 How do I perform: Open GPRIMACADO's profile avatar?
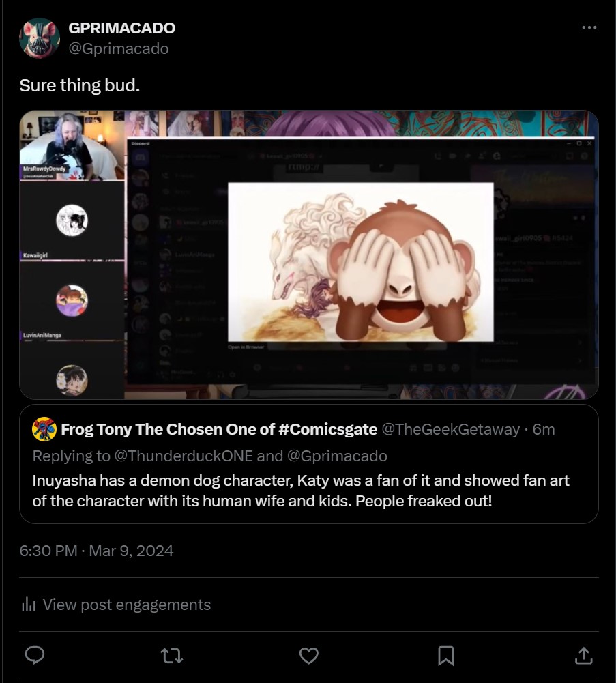[x=39, y=38]
